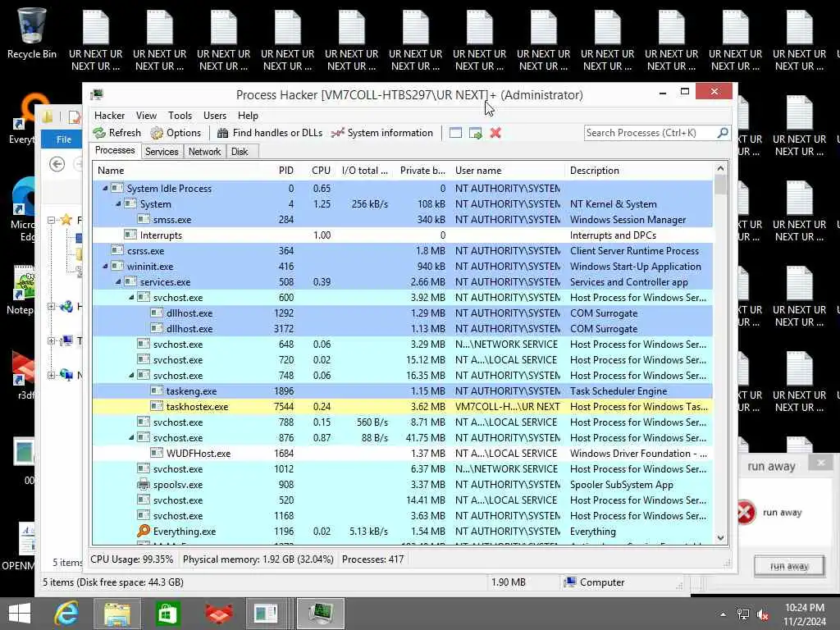This screenshot has height=630, width=840.
Task: Open System information graph window
Action: coord(382,133)
